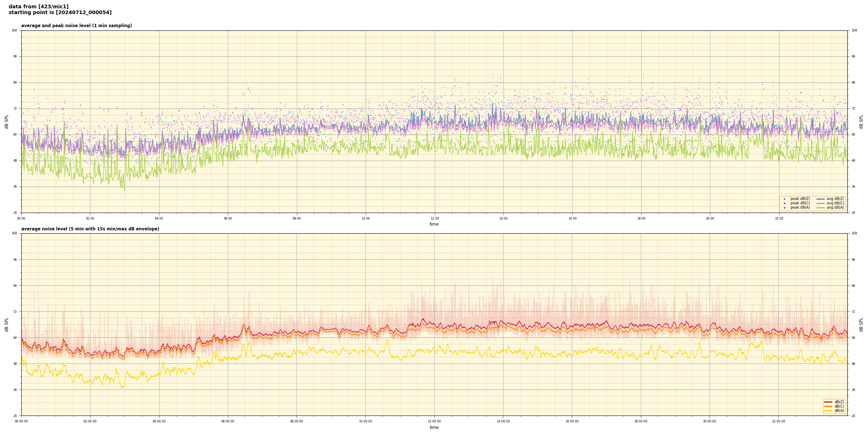Click the 'data from [423/mic1]' header text
Image resolution: width=868 pixels, height=434 pixels.
(38, 7)
